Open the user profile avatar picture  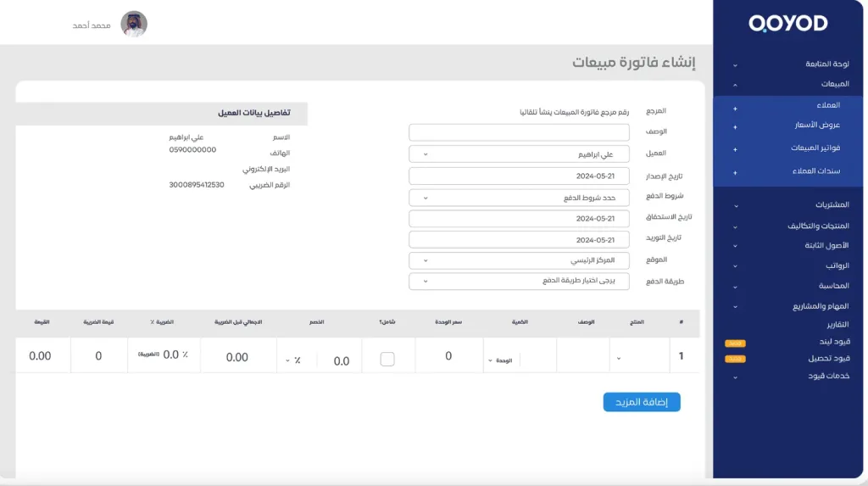(x=134, y=25)
